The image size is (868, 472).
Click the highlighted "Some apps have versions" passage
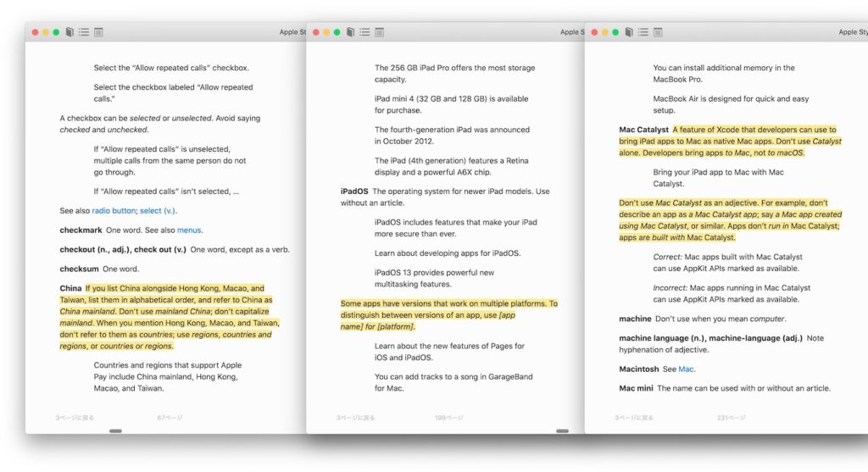tap(449, 315)
